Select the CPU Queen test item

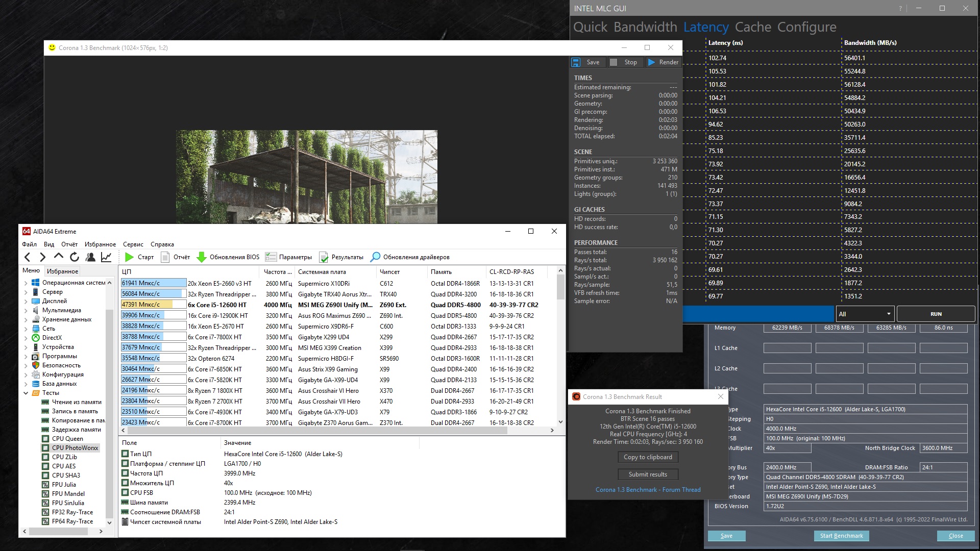(67, 439)
